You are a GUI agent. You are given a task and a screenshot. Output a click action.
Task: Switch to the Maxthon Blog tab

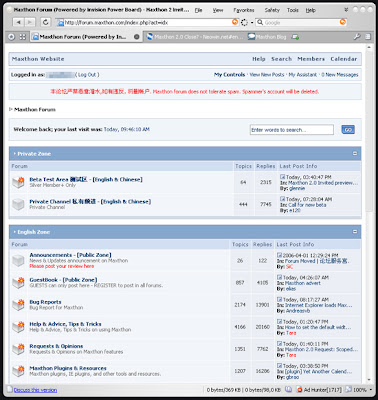tap(268, 37)
